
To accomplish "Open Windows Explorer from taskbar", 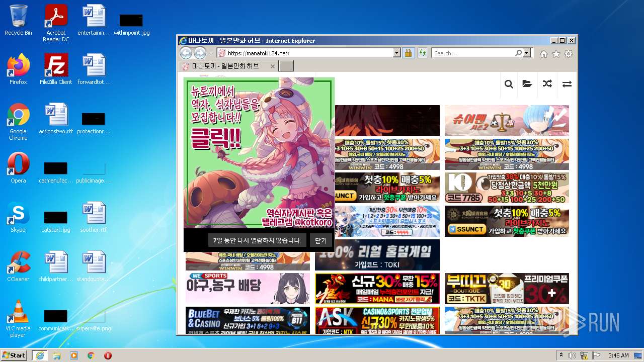I will click(x=57, y=355).
